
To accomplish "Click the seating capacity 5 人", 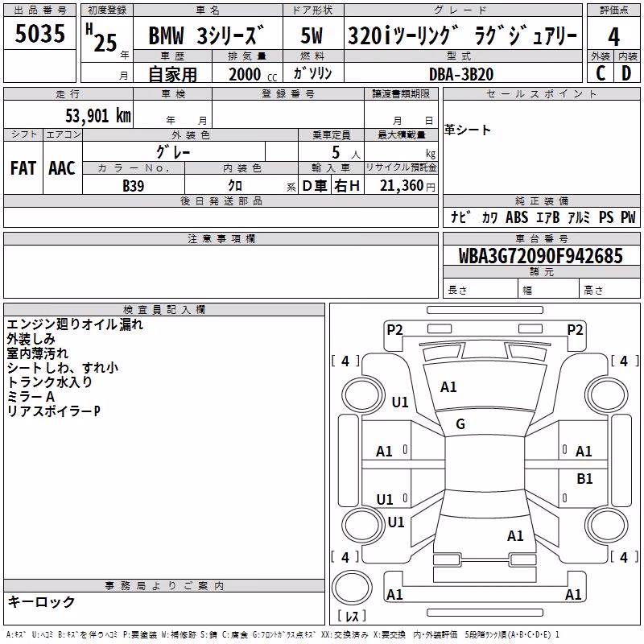I will coord(345,153).
